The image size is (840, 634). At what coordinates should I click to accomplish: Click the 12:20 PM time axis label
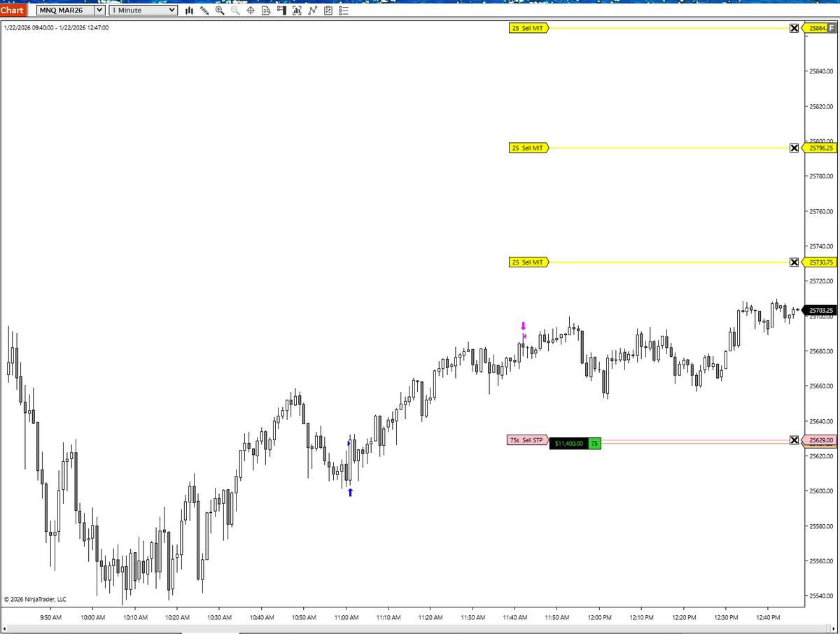point(684,617)
